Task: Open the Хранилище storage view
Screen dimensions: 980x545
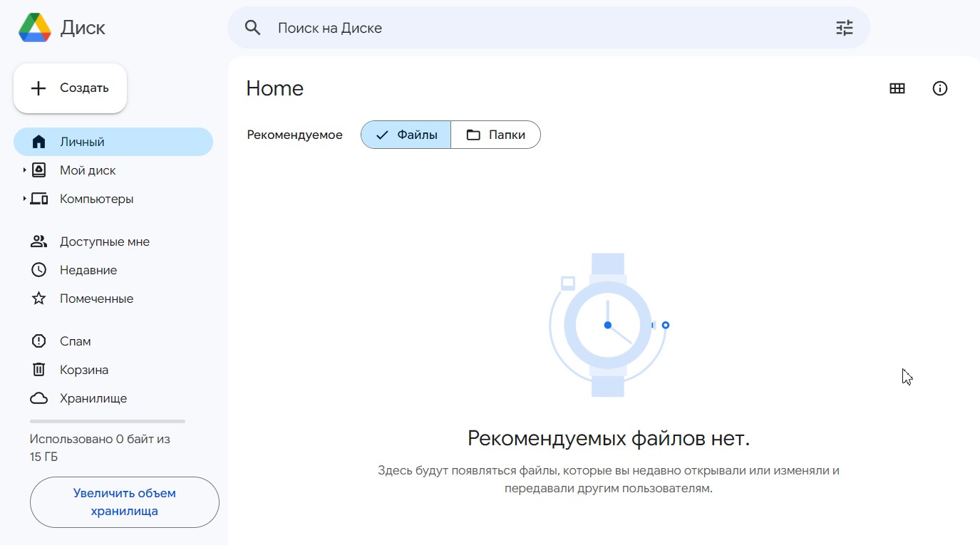Action: (93, 398)
